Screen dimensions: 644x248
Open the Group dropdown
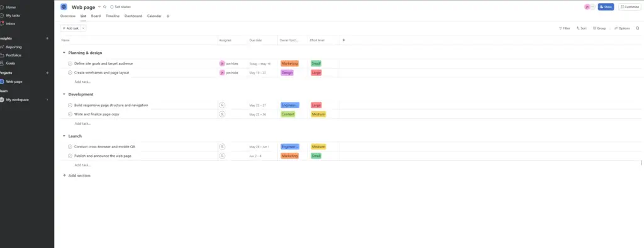pyautogui.click(x=599, y=28)
